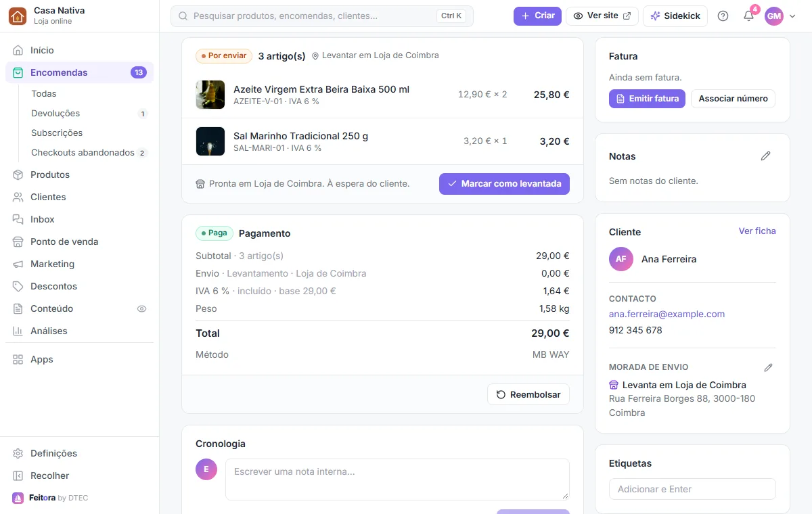
Task: Focus the internal note text area
Action: (x=397, y=480)
